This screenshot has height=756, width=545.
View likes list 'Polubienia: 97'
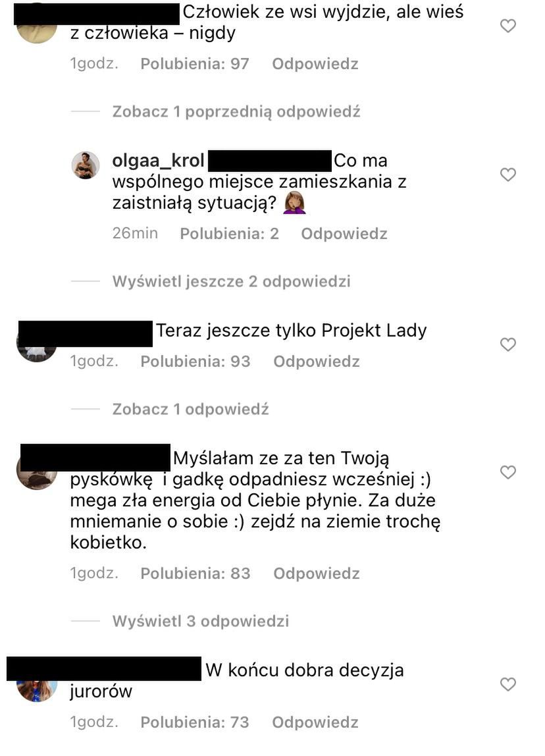195,64
